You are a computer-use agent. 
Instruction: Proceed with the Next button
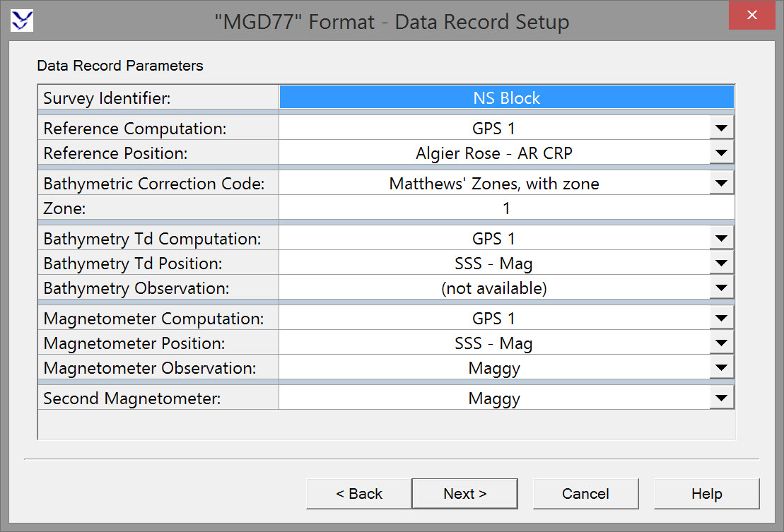[x=464, y=494]
